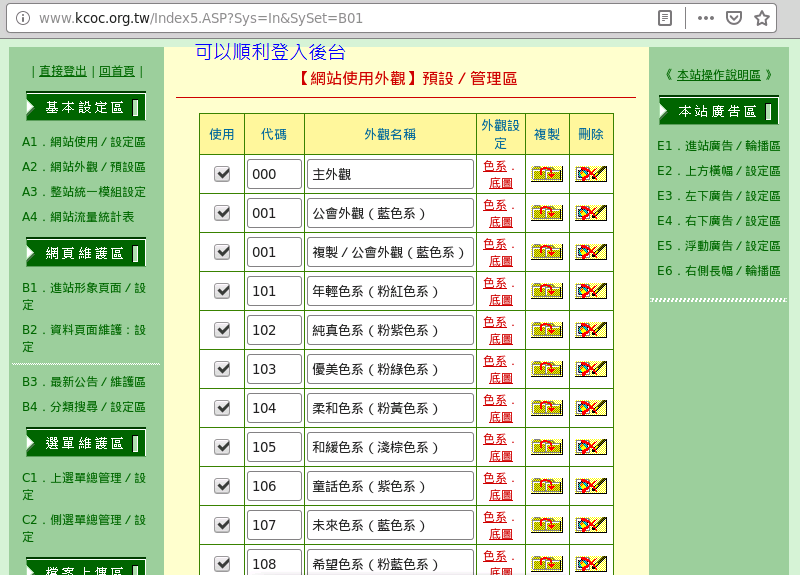The height and width of the screenshot is (575, 800).
Task: Toggle 使用 checkbox for code 103
Action: point(222,369)
